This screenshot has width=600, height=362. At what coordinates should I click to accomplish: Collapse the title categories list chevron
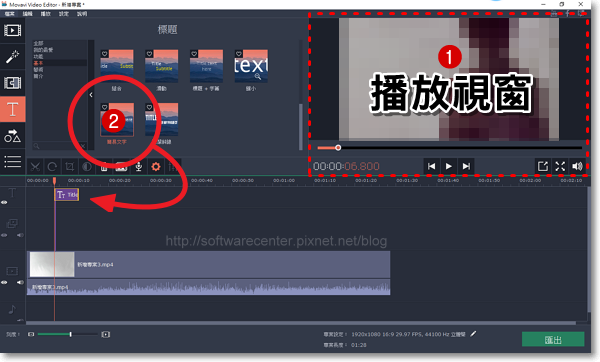91,95
